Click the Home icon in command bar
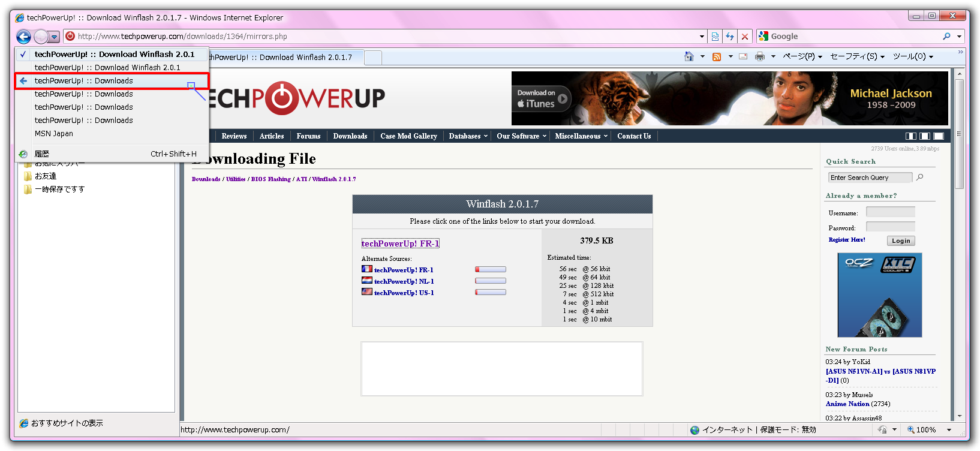This screenshot has width=980, height=451. point(689,56)
